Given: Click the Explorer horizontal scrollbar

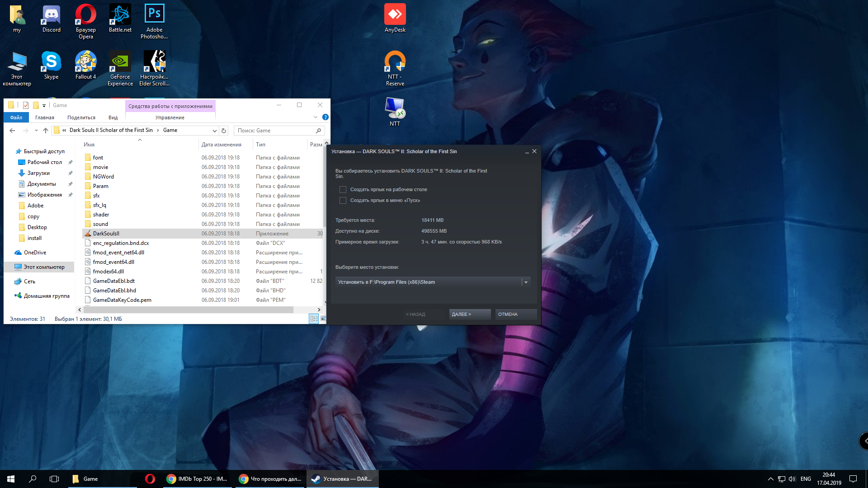Looking at the screenshot, I should 188,310.
